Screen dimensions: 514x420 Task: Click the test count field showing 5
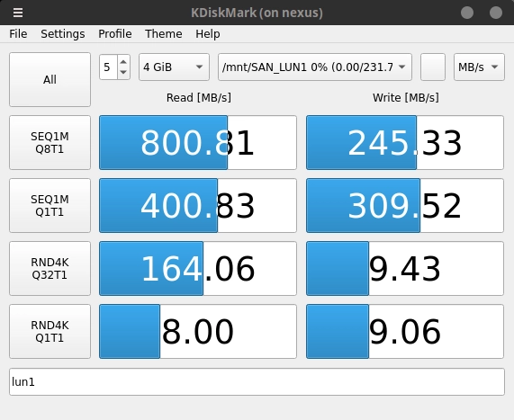click(x=109, y=67)
